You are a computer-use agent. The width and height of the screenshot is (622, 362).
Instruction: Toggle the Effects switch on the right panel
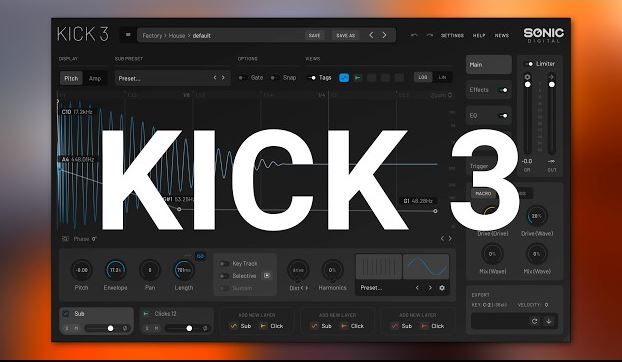[503, 90]
